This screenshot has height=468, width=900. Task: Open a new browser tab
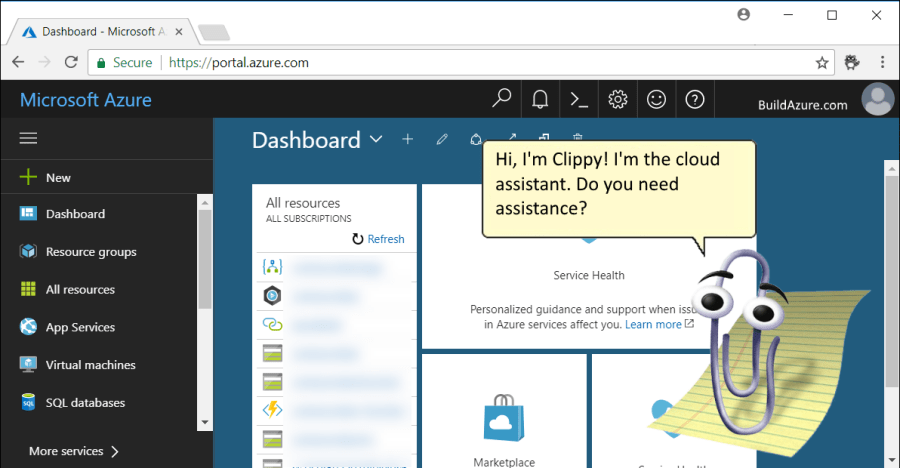214,32
